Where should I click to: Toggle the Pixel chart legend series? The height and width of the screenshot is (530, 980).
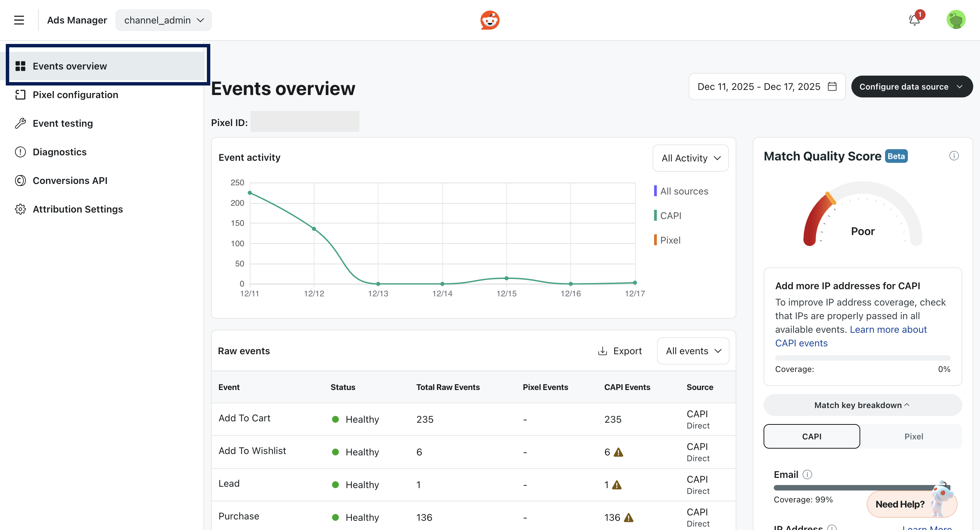670,240
